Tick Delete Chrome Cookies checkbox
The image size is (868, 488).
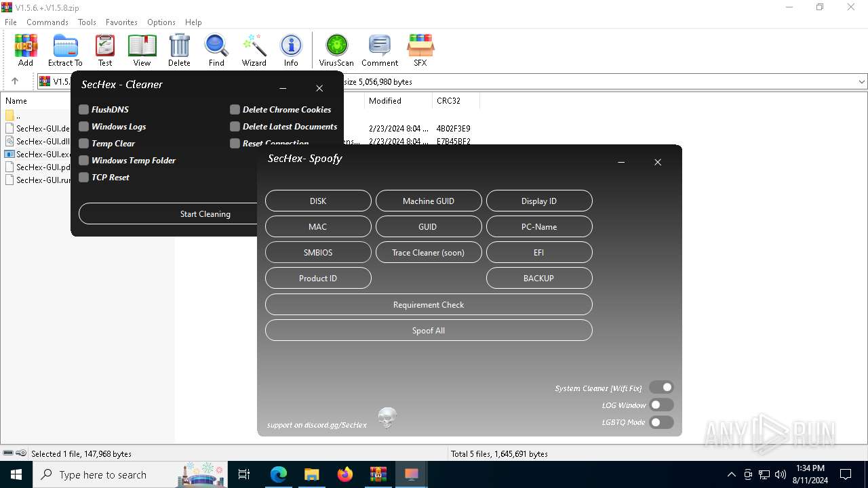(x=235, y=109)
